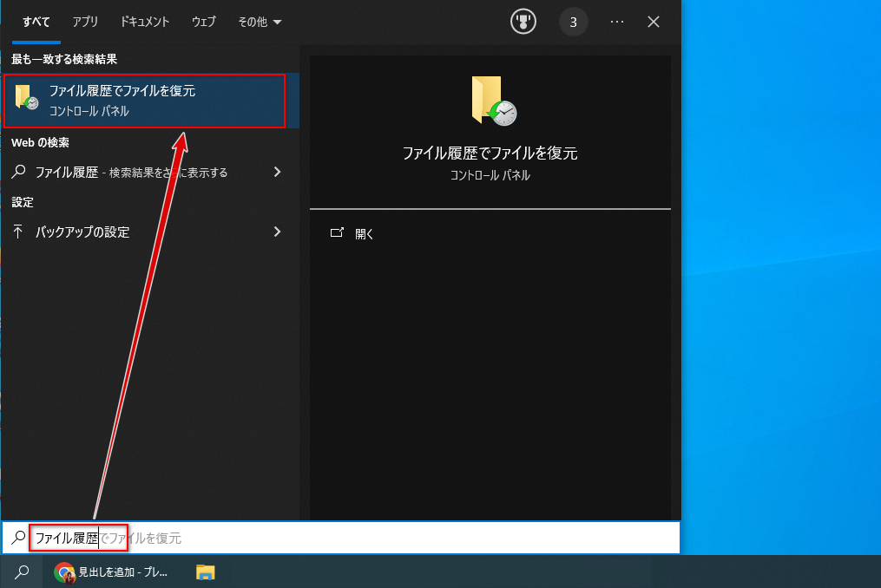Click the points badge showing 3
The width and height of the screenshot is (881, 588).
coord(573,22)
